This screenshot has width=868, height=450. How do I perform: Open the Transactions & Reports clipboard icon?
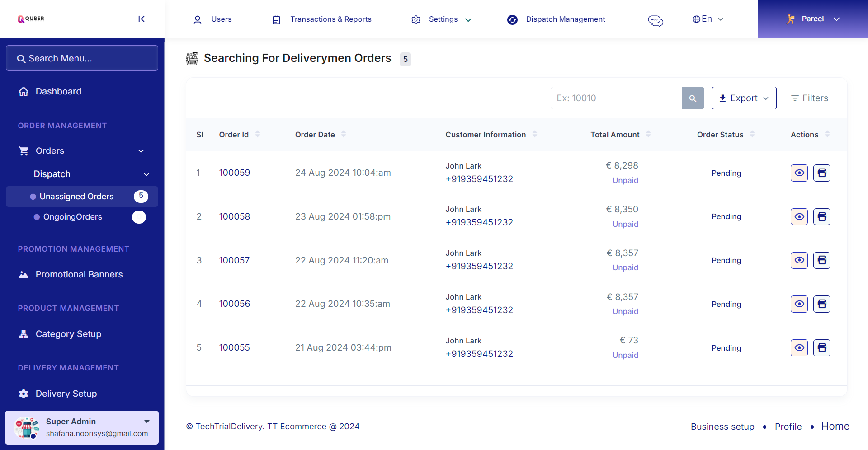[276, 19]
